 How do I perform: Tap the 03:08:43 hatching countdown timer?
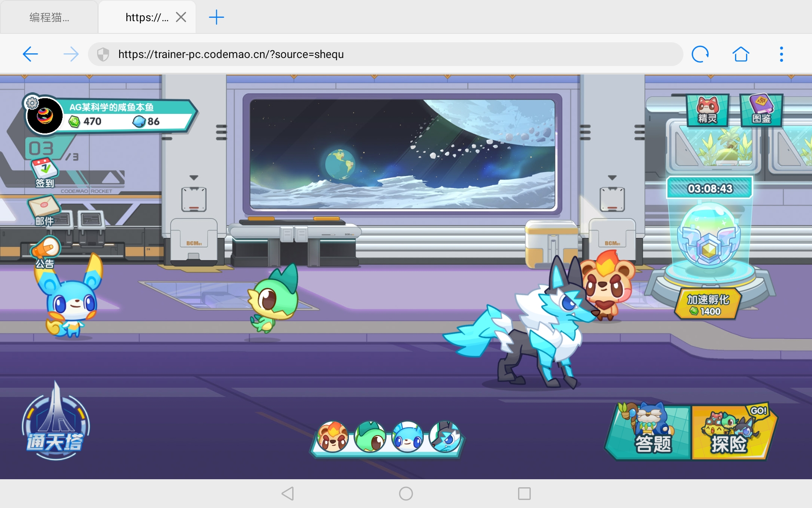(710, 188)
